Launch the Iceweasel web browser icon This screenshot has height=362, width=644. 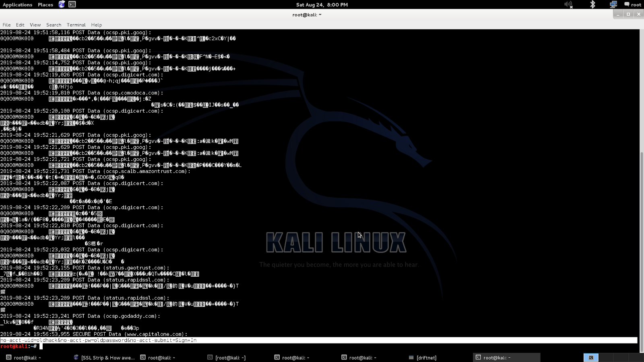pyautogui.click(x=62, y=4)
